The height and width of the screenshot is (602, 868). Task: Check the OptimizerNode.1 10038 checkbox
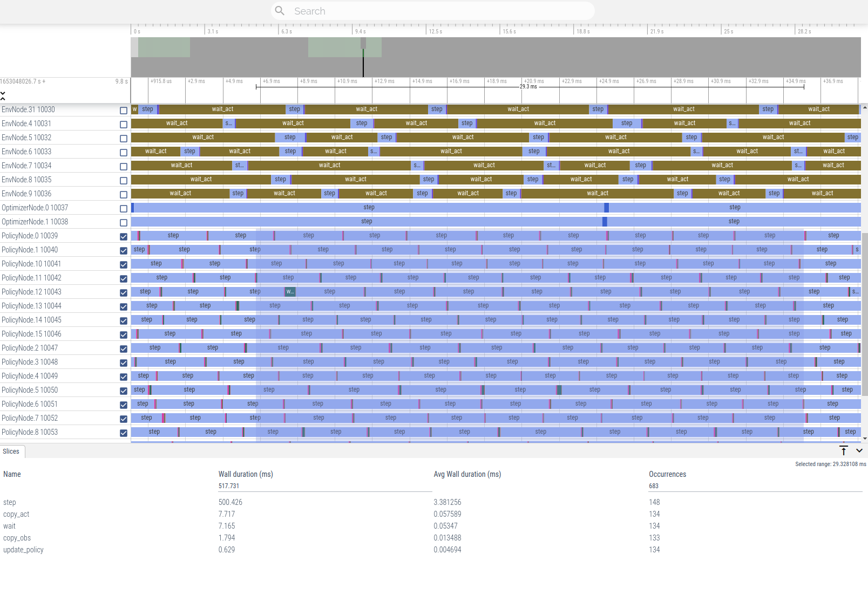pos(124,223)
